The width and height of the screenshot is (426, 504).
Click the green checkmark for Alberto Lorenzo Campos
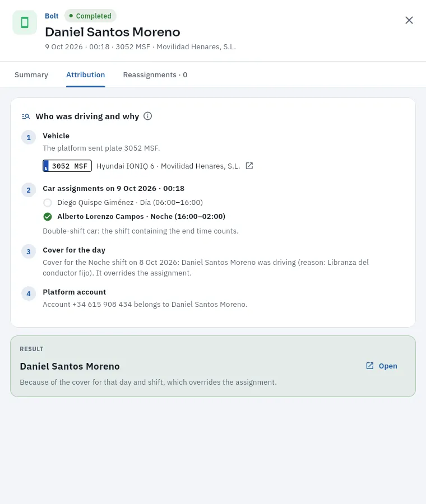pyautogui.click(x=48, y=217)
